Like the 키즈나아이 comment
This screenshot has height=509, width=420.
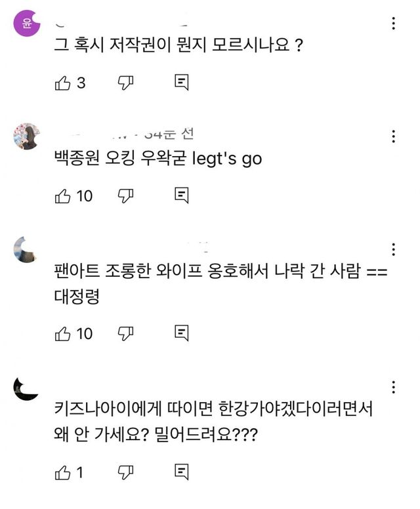pos(62,472)
